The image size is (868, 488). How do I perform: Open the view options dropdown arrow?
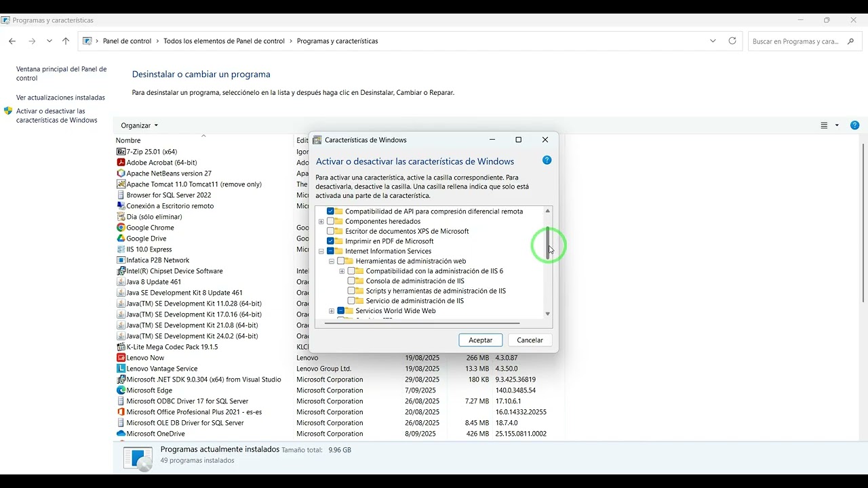point(837,125)
